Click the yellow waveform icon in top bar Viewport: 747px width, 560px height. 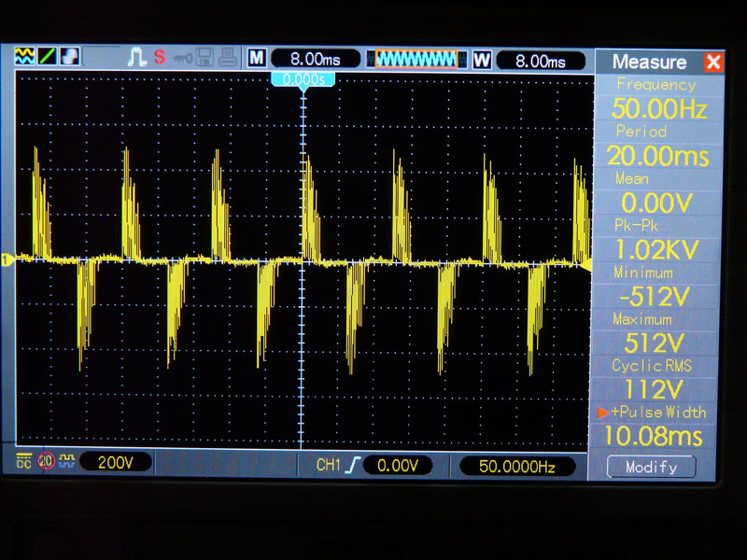24,57
